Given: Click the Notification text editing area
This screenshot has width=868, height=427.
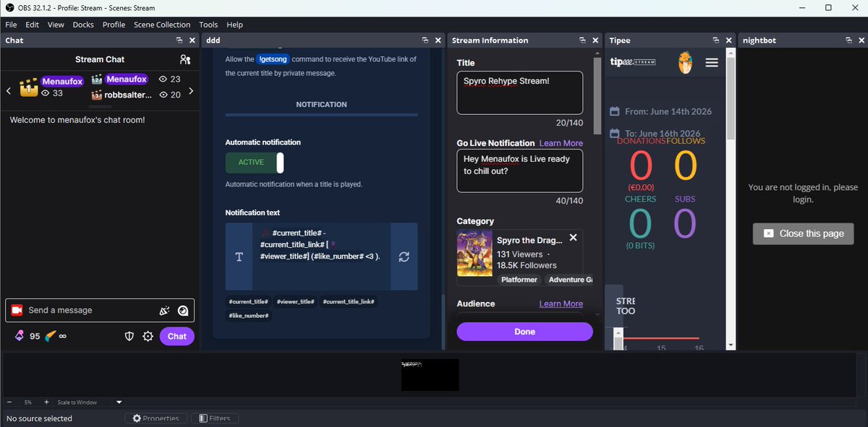Looking at the screenshot, I should click(321, 256).
